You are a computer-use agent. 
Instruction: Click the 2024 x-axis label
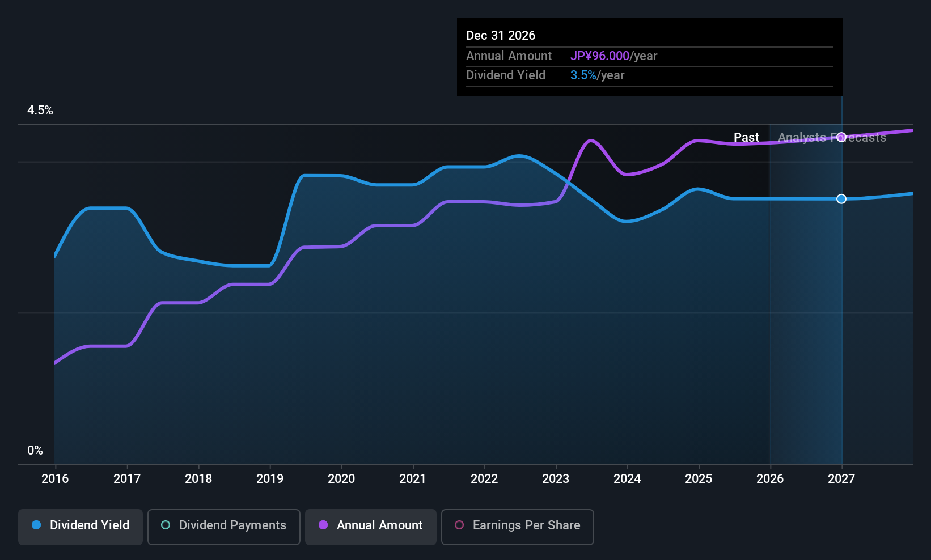pos(627,479)
